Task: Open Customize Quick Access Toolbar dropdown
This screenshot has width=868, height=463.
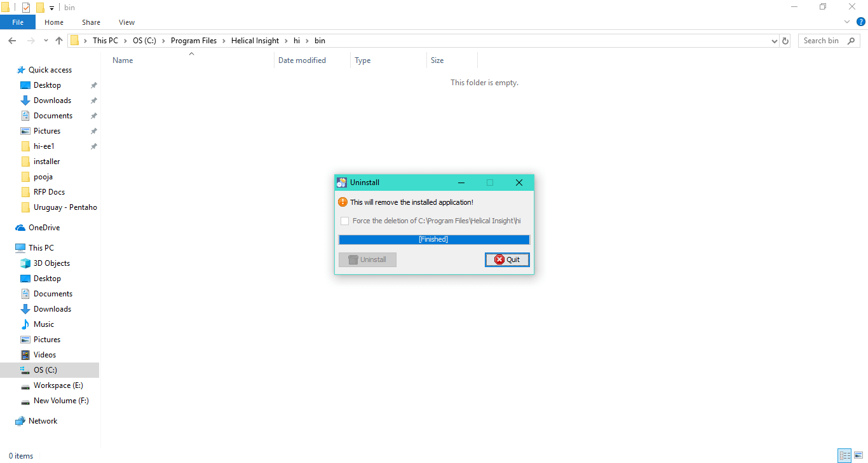Action: coord(51,8)
